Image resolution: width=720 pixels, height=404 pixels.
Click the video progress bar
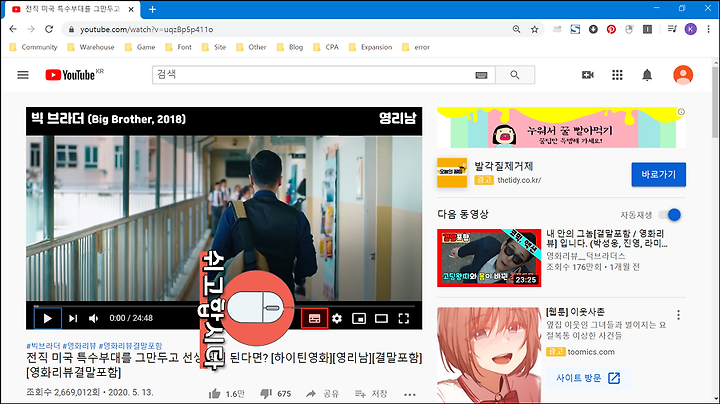224,305
